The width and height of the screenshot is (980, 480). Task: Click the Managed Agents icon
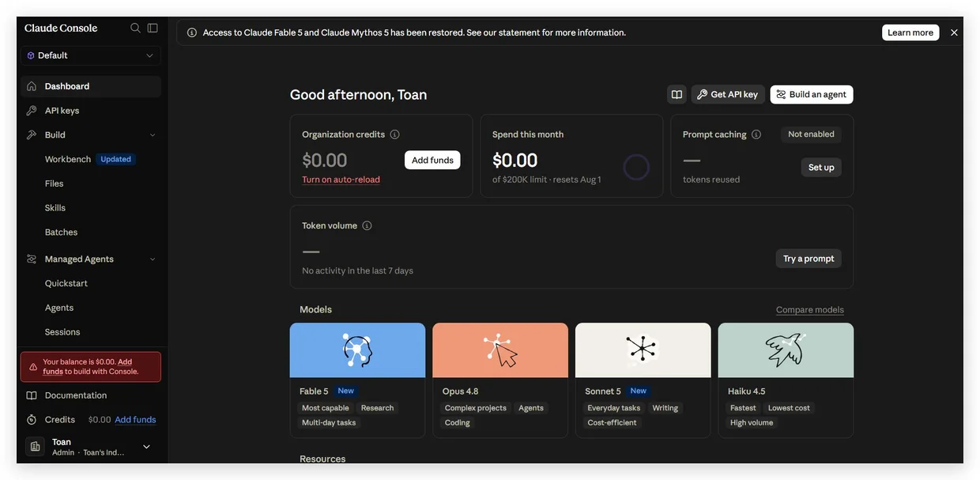(x=32, y=259)
